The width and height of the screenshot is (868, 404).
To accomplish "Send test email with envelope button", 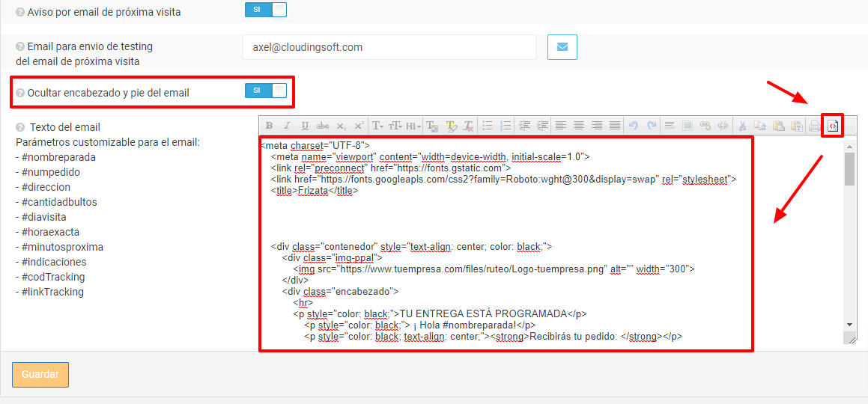I will 562,47.
